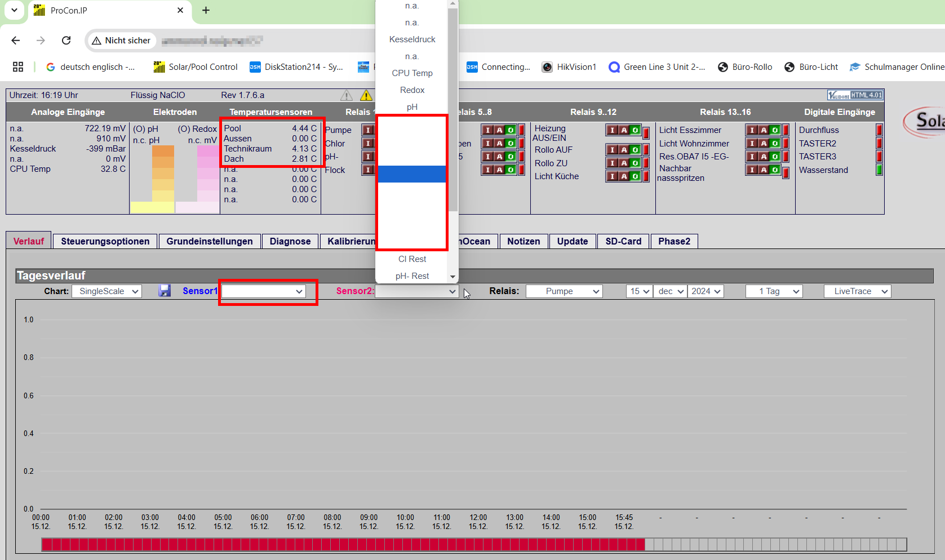945x560 pixels.
Task: Open the bookmarks apps grid icon
Action: tap(18, 67)
